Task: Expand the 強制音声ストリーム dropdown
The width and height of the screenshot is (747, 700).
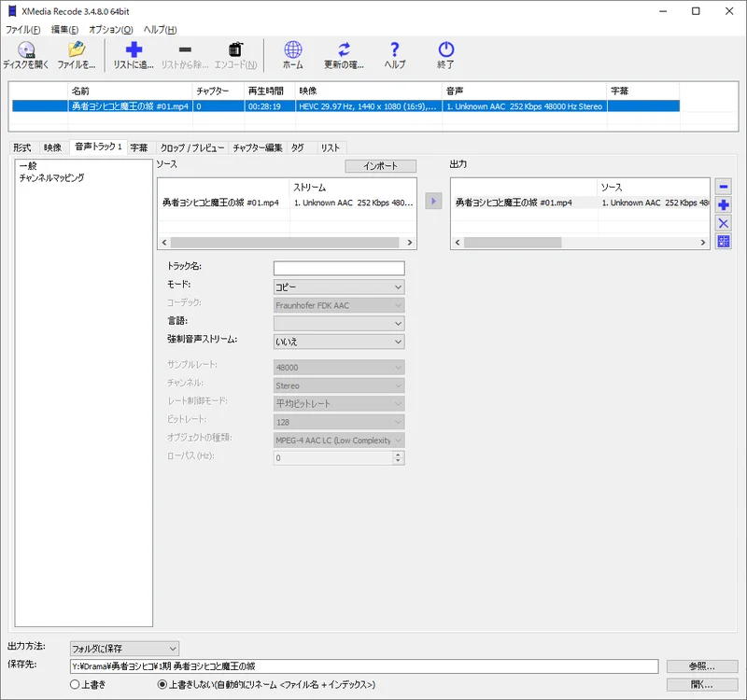Action: pos(338,342)
